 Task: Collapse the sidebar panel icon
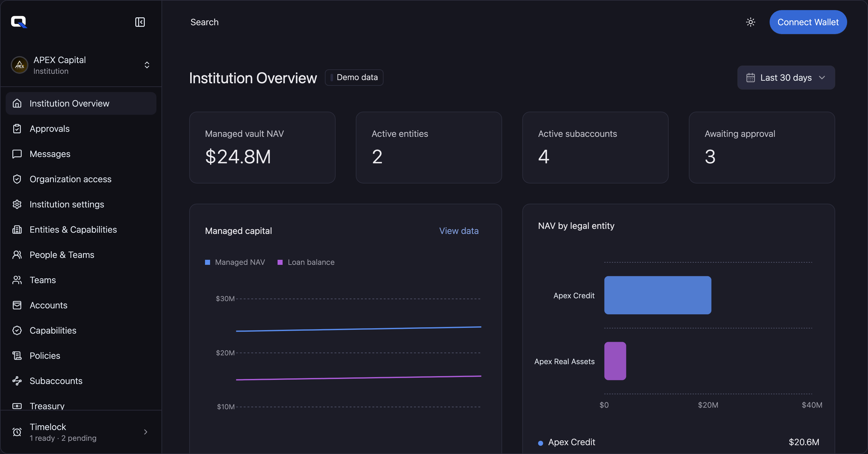coord(140,22)
